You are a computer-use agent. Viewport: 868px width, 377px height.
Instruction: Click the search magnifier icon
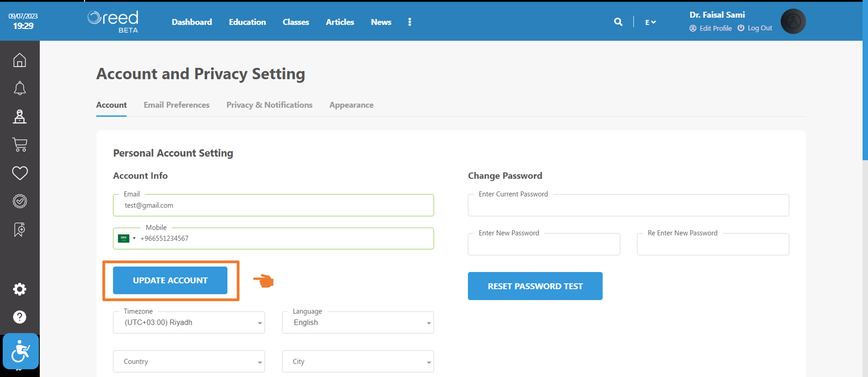[618, 22]
